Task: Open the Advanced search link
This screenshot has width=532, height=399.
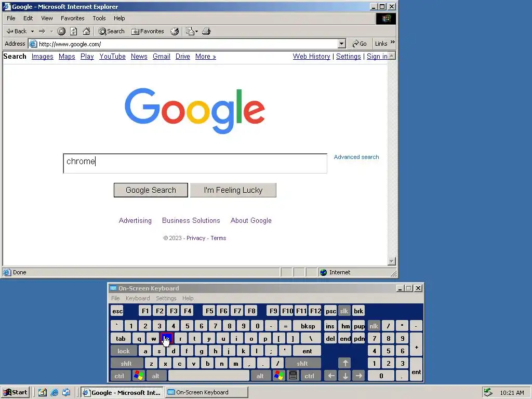Action: point(356,157)
